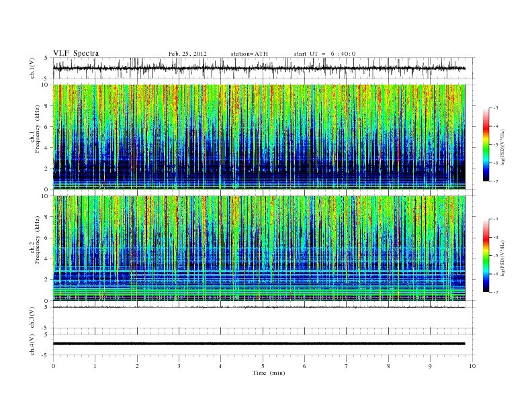Screen dimensions: 532x411
Task: Click the time axis tick label "10"
Action: 472,366
